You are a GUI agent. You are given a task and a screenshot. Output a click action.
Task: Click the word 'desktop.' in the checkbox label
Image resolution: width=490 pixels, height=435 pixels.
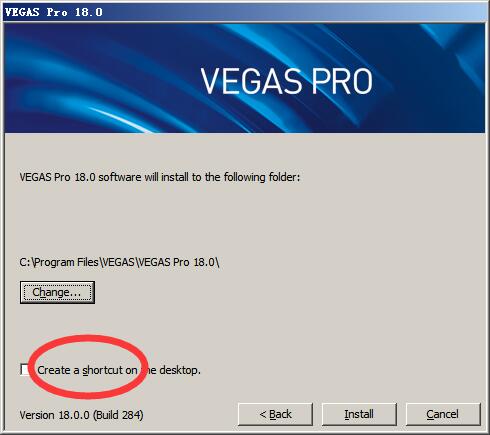[180, 370]
